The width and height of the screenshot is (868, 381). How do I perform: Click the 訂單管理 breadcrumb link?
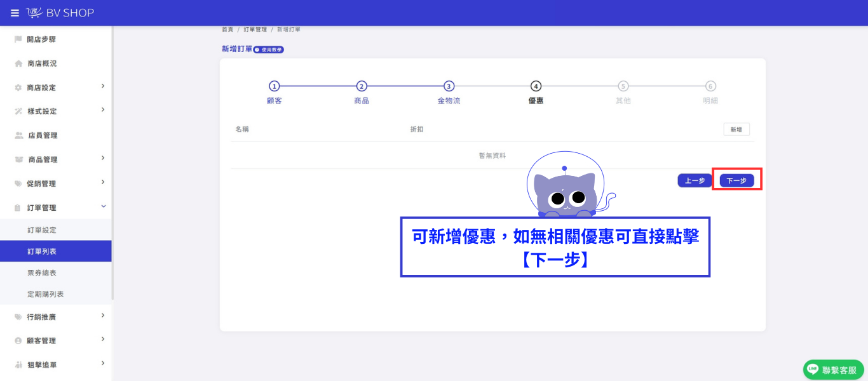coord(255,30)
